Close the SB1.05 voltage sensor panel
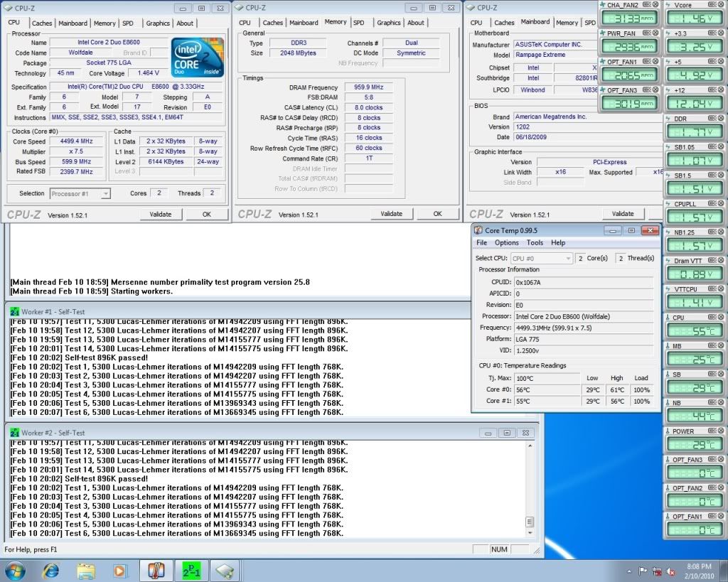The image size is (728, 582). (720, 146)
